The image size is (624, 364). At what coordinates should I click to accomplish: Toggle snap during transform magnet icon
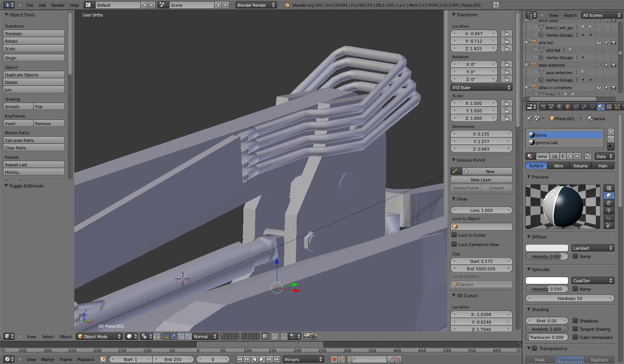tap(284, 336)
